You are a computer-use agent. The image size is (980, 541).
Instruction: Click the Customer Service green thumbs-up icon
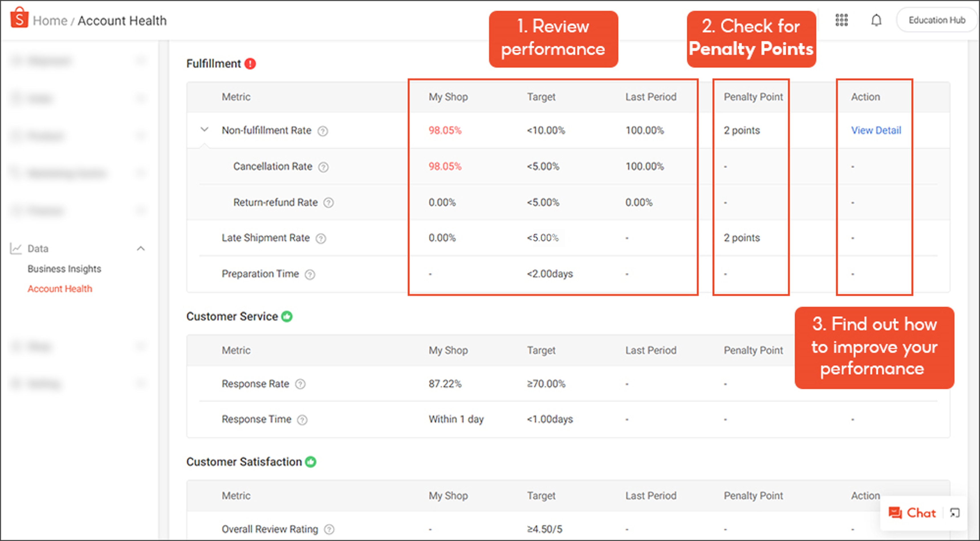[x=287, y=316]
